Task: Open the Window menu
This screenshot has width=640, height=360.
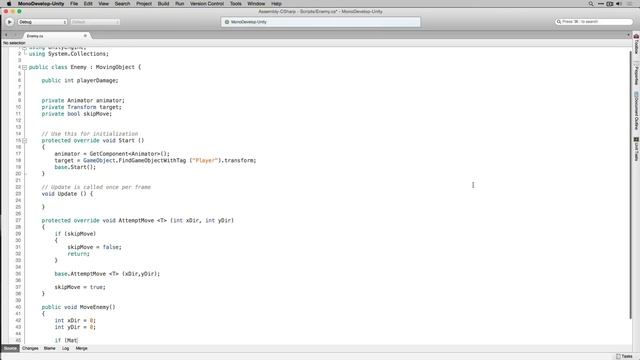Action: click(256, 4)
